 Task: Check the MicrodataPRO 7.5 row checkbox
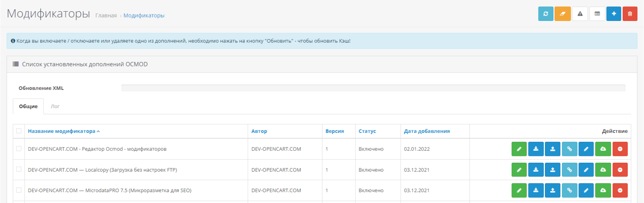pyautogui.click(x=19, y=190)
